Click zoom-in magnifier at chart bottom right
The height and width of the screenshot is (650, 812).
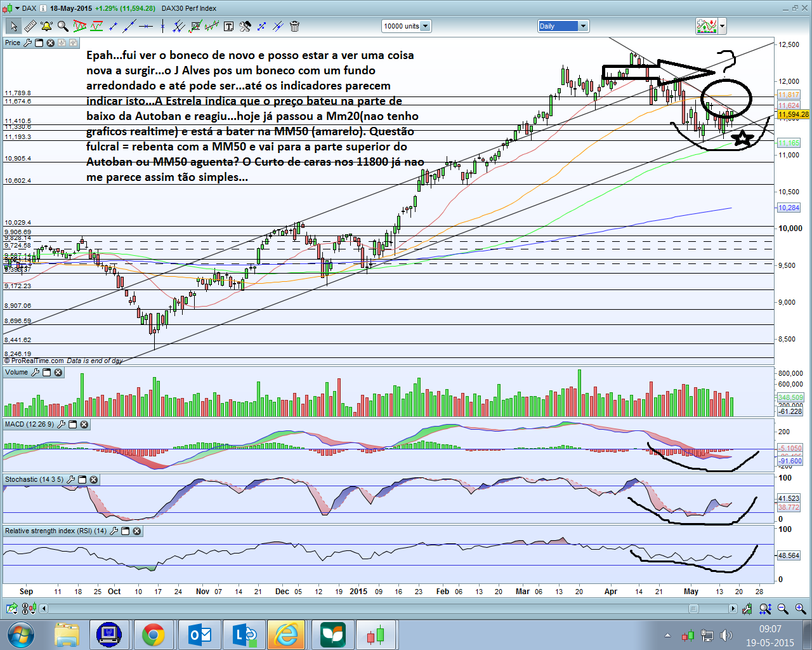pos(800,609)
